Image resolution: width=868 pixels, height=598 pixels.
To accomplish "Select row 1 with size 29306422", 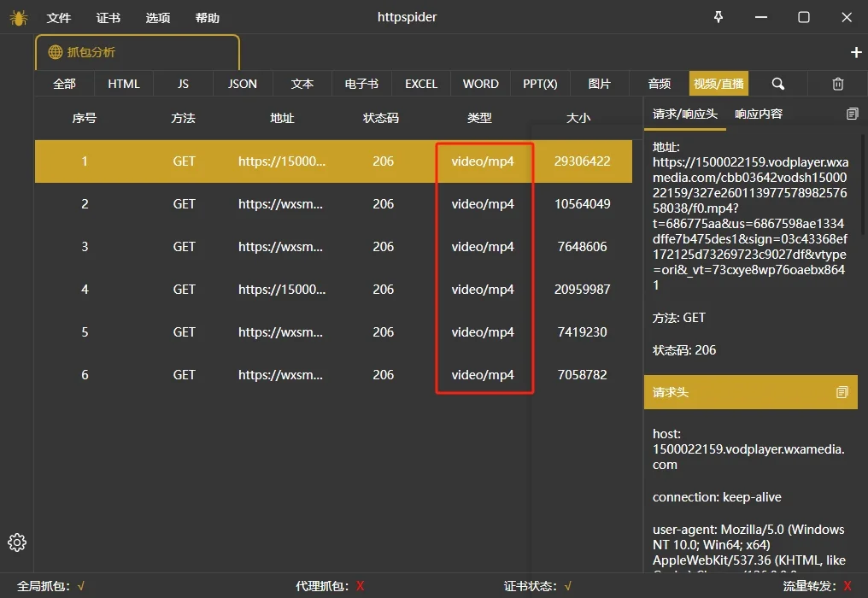I will point(333,161).
